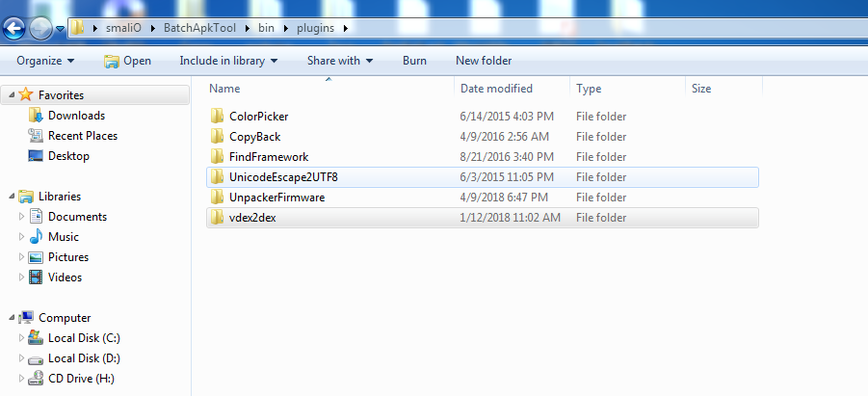This screenshot has width=868, height=396.
Task: Expand the arrow after plugins breadcrumb
Action: pyautogui.click(x=346, y=28)
